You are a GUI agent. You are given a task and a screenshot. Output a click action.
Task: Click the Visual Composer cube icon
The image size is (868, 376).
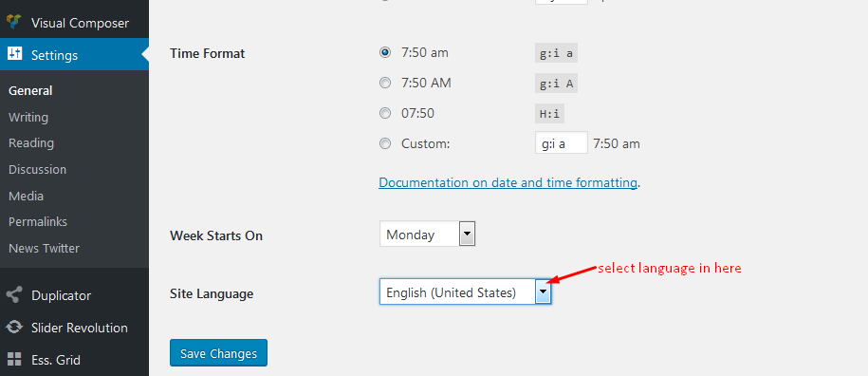click(14, 23)
